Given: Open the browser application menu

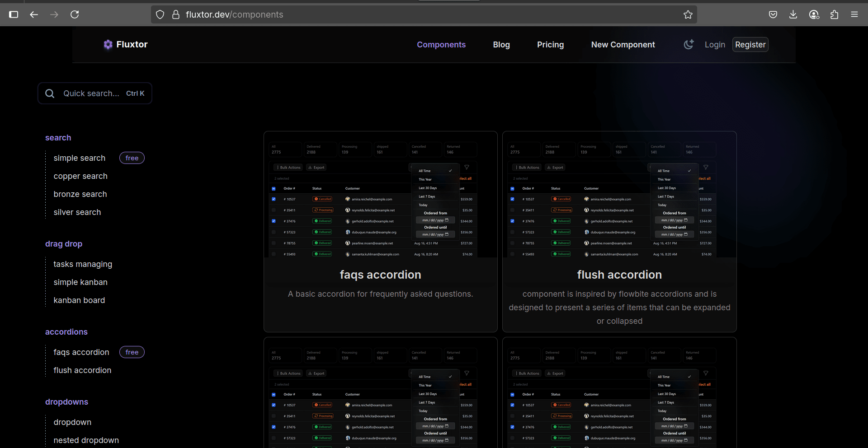Looking at the screenshot, I should [x=854, y=14].
